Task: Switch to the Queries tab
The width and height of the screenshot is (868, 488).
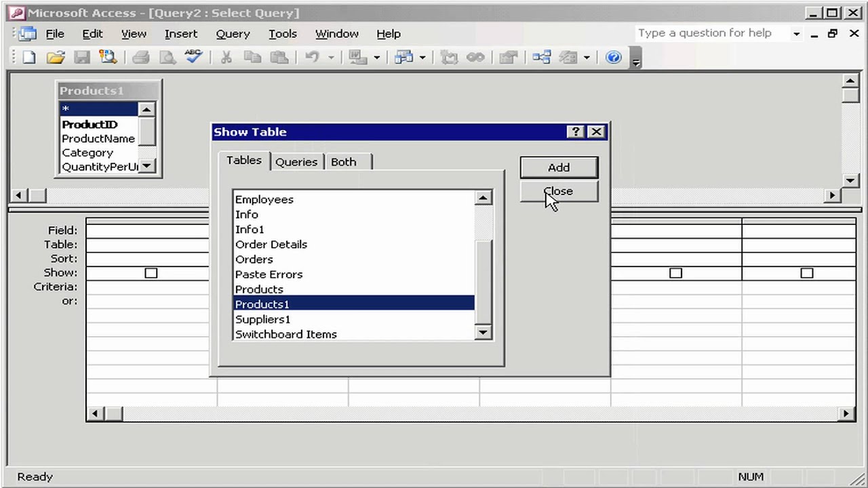Action: (x=296, y=162)
